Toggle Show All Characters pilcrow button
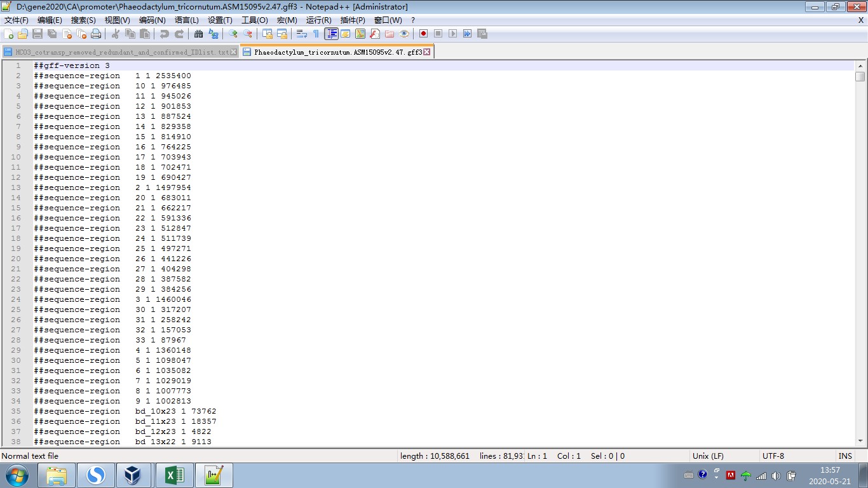Screen dimensions: 868x488 (316, 34)
